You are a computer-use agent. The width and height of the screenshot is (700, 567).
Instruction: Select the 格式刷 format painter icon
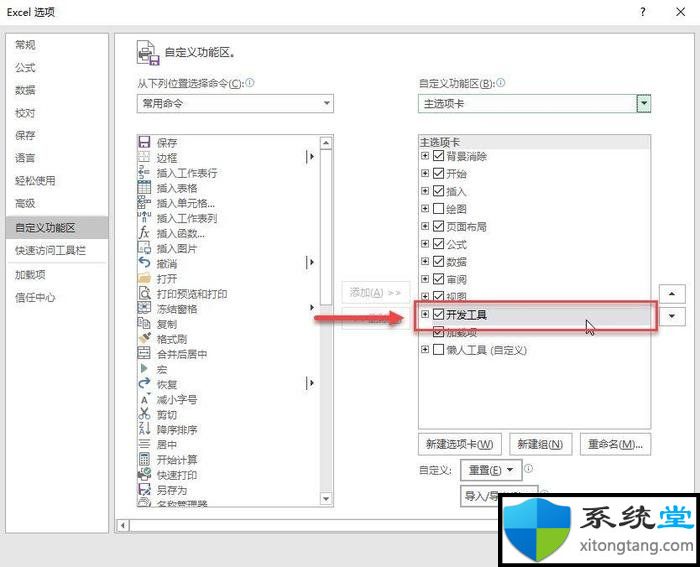(x=144, y=338)
